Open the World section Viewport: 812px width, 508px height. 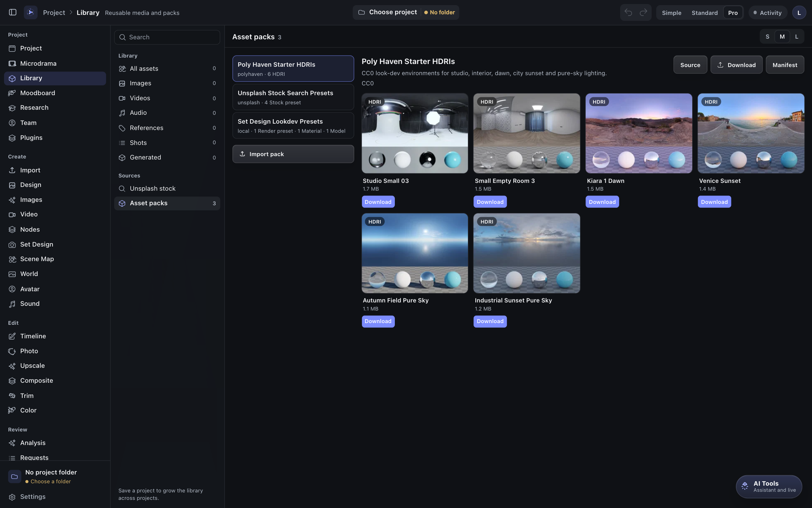55,274
